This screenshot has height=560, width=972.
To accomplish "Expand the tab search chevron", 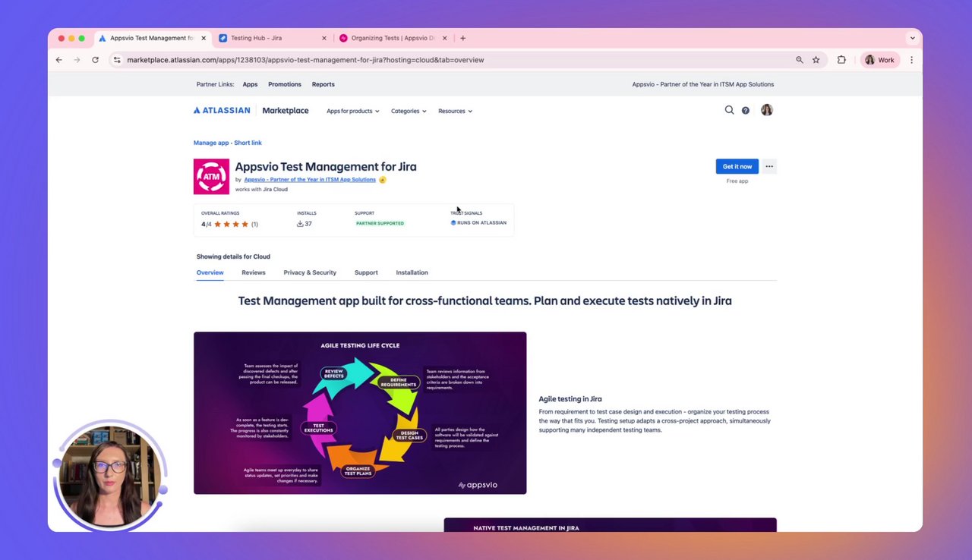I will point(912,38).
